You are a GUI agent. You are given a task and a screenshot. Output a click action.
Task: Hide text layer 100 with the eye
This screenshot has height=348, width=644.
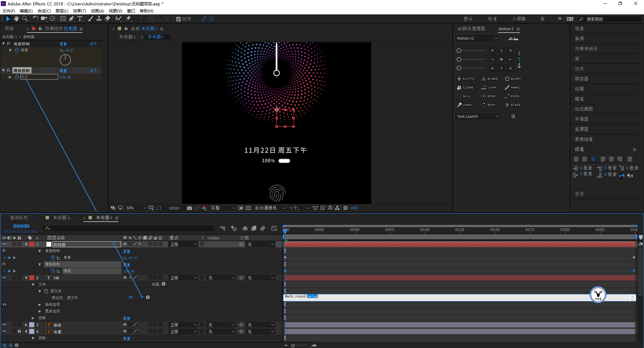(4, 278)
